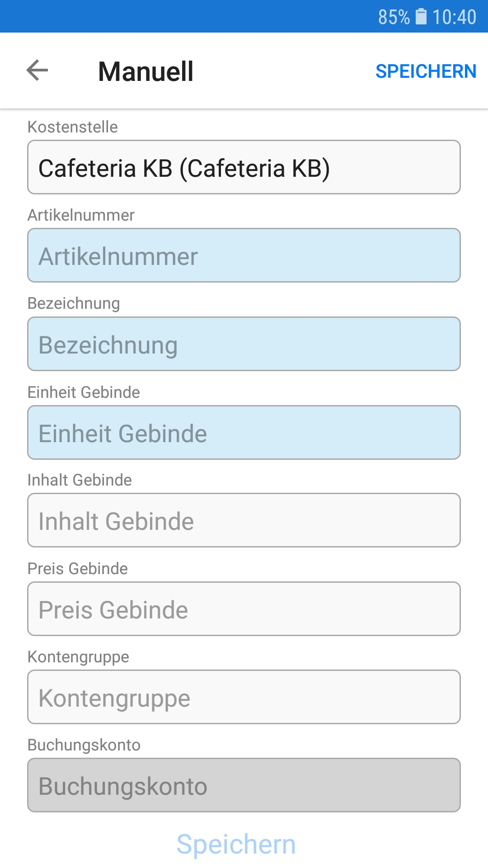Tap the light blue Speichern link at bottom
Viewport: 488px width, 868px height.
[x=236, y=844]
